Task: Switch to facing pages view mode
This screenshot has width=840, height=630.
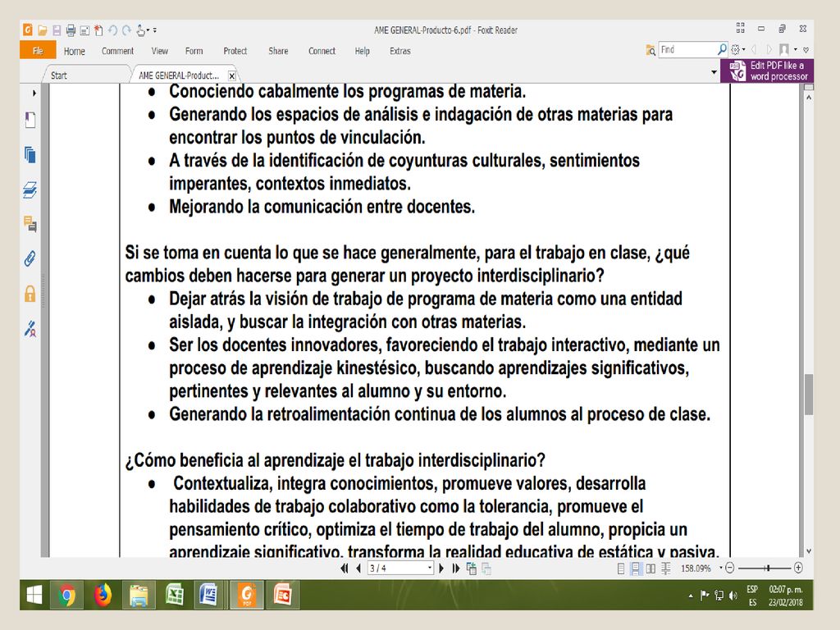Action: (x=651, y=568)
